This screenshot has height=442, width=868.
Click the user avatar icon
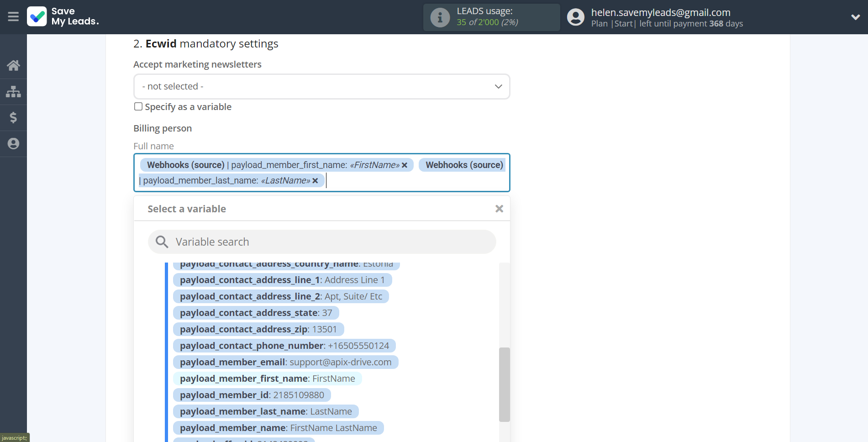[x=575, y=17]
